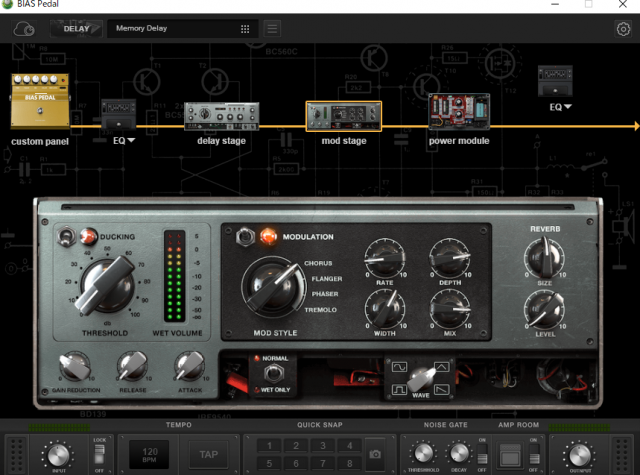This screenshot has width=640, height=475.
Task: Toggle the Modulation switch
Action: (244, 237)
